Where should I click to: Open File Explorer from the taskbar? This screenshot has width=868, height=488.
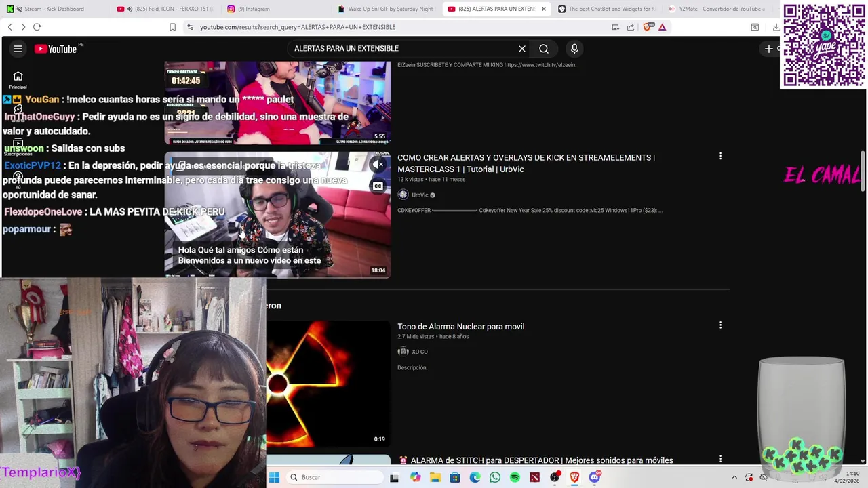click(x=435, y=477)
